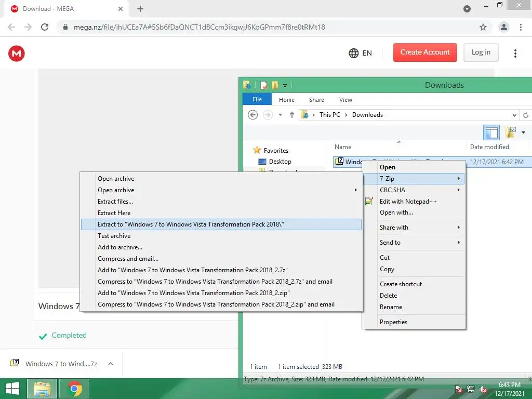
Task: Click the 7z archive file icon in Downloads
Action: click(339, 162)
